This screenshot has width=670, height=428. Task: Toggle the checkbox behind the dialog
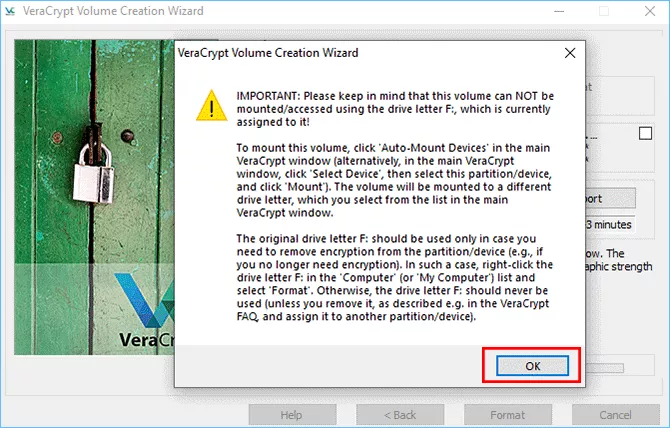point(645,133)
